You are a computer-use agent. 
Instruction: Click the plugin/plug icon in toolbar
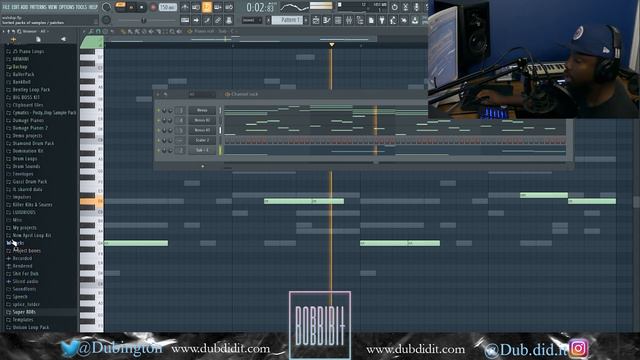pos(382,20)
